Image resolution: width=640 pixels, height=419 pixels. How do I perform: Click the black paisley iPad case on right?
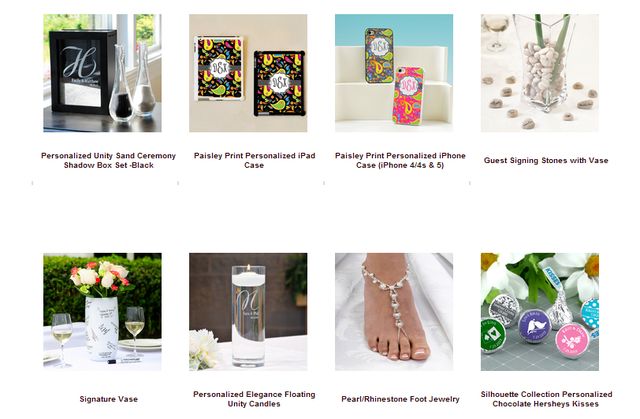[x=279, y=83]
